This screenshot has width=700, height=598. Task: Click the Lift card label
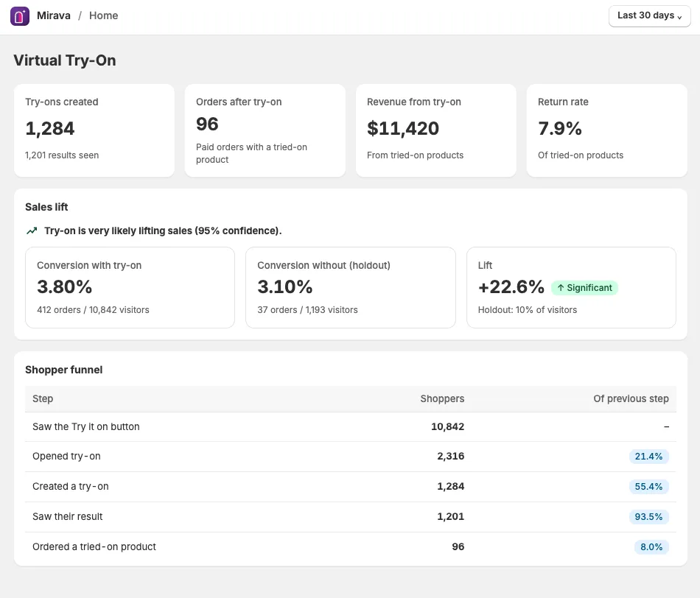pyautogui.click(x=485, y=266)
